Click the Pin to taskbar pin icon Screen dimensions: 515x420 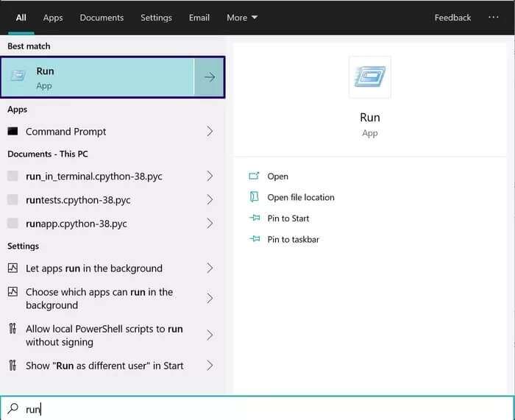[255, 239]
